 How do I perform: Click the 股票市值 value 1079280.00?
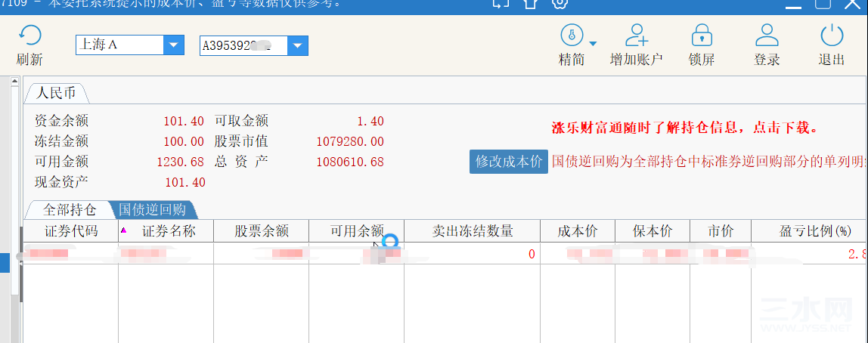point(350,141)
